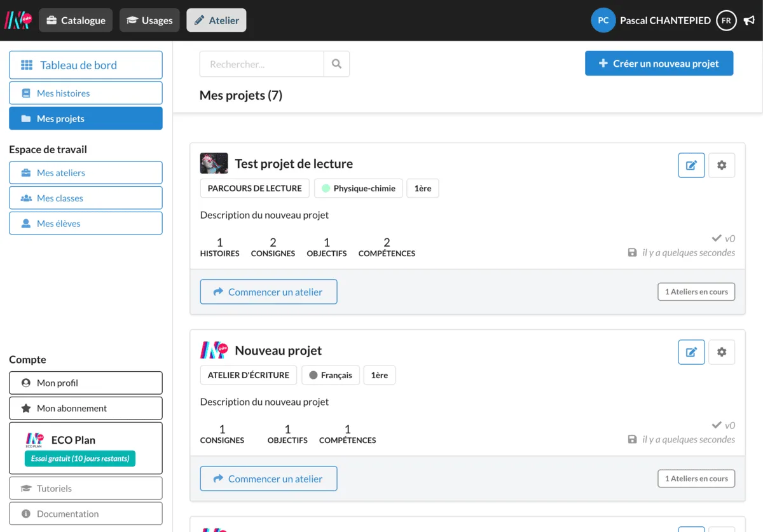Click COMPÉTENCES count in Nouveau projet
Screen dimensions: 763x532
tap(347, 434)
